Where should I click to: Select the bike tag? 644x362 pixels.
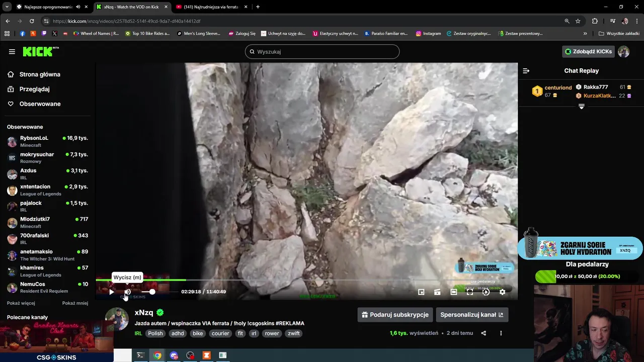tap(198, 333)
